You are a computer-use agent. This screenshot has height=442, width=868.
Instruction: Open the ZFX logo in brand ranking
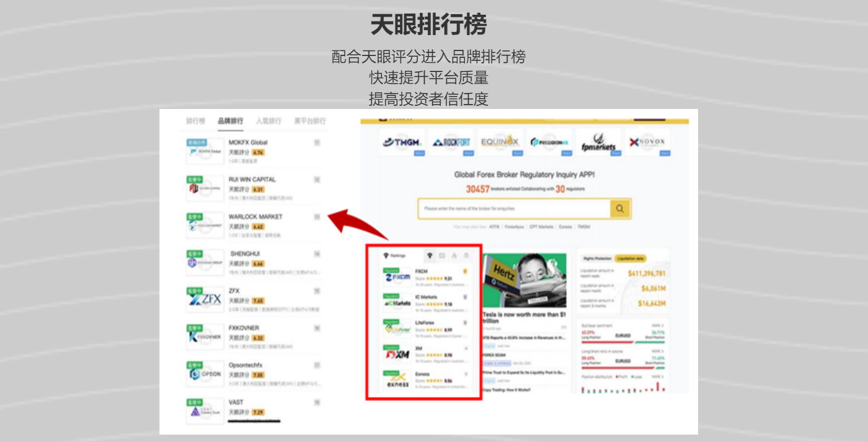[x=205, y=300]
